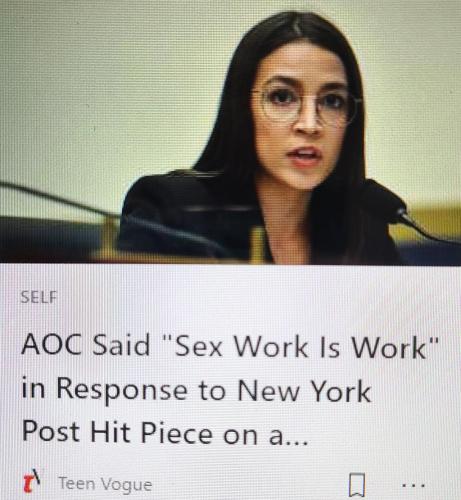Open the publisher page via the 't' logo

(32, 483)
